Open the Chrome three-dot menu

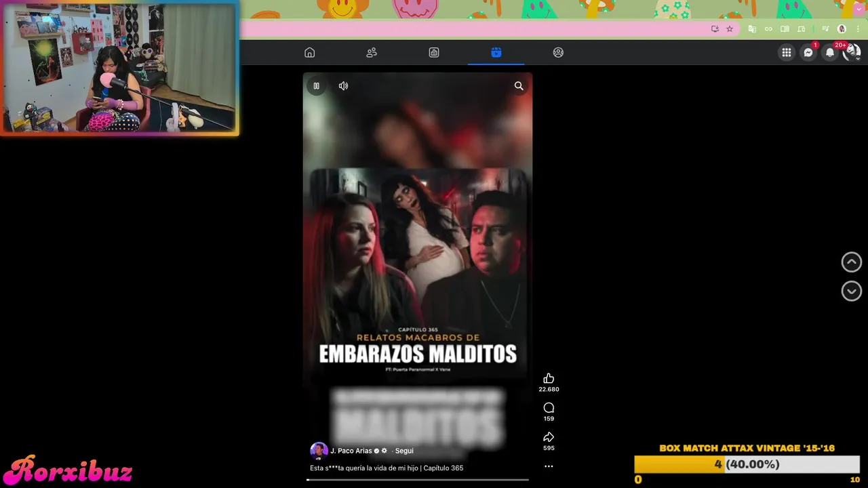pos(858,28)
